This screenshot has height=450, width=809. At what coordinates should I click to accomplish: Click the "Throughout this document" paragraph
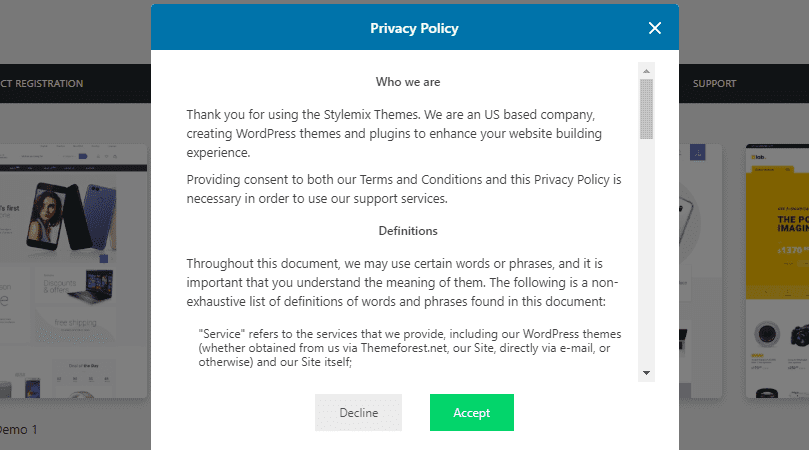pyautogui.click(x=405, y=282)
